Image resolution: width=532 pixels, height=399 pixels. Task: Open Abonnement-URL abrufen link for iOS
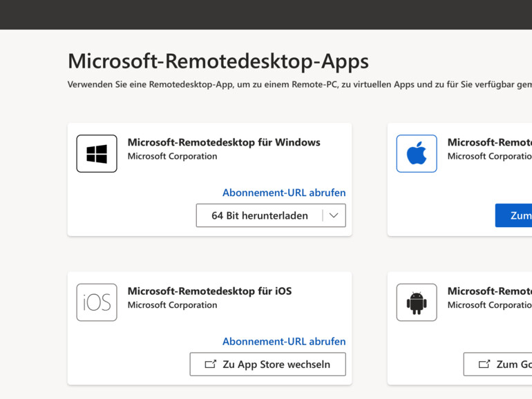pyautogui.click(x=284, y=342)
